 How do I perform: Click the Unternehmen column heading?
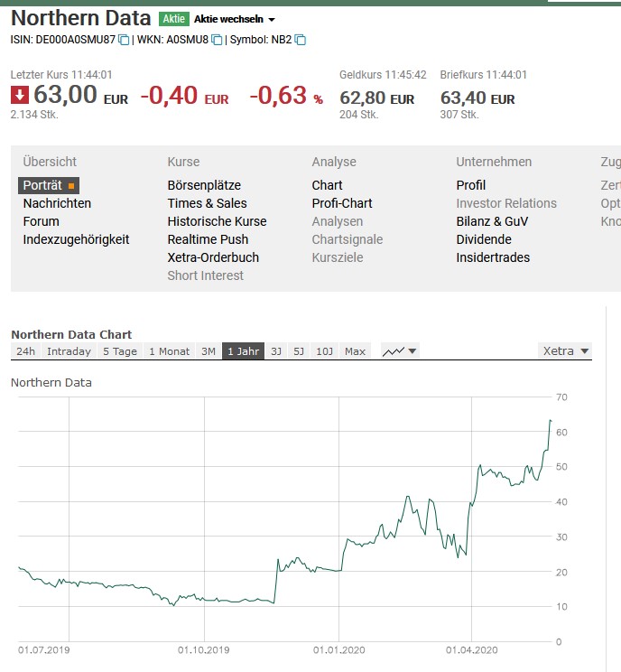[x=494, y=162]
